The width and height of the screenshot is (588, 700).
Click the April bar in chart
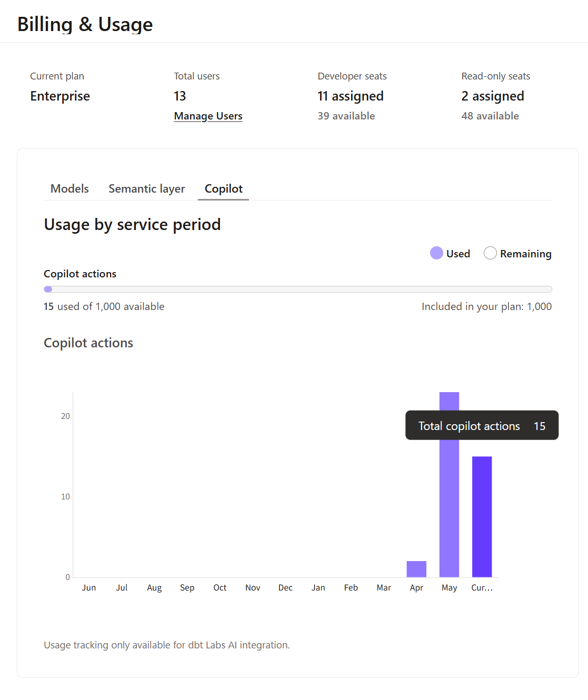[416, 569]
